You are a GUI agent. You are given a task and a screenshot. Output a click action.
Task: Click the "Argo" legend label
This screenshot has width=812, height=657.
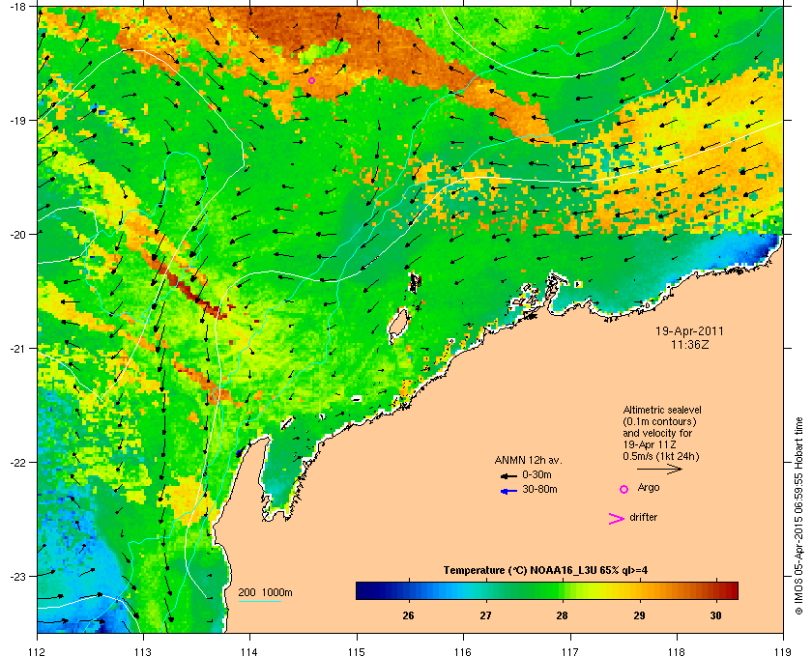pos(649,488)
